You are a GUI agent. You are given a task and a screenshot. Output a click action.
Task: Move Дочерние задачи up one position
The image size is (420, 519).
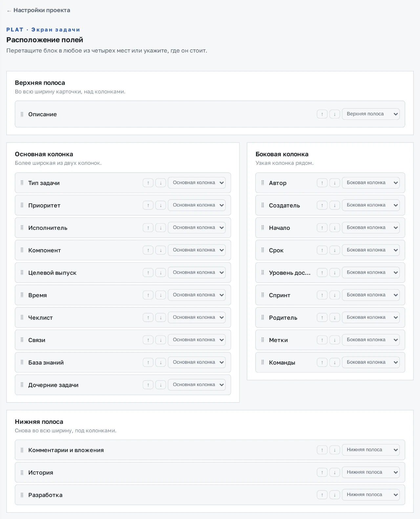pos(148,385)
